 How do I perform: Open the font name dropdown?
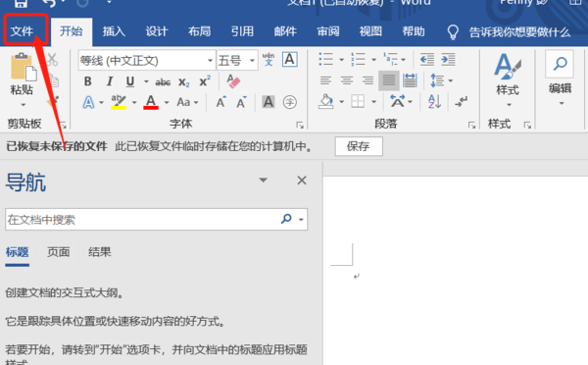point(210,61)
